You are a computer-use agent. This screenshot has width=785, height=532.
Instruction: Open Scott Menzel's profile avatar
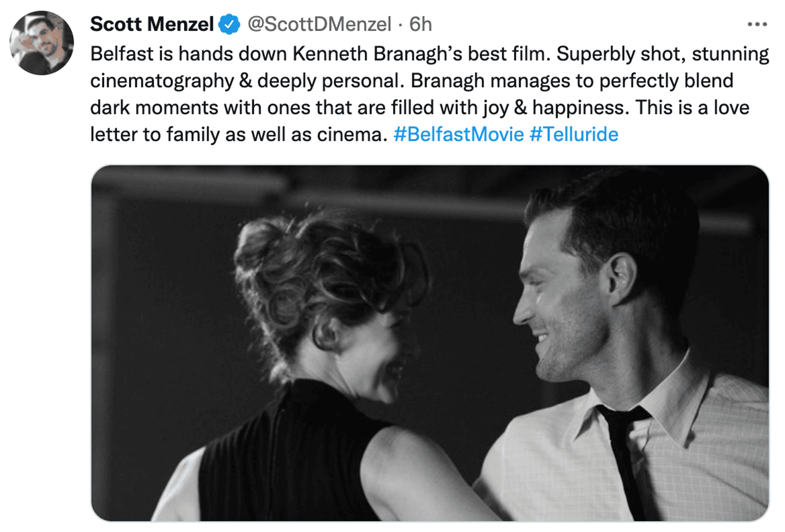point(41,43)
